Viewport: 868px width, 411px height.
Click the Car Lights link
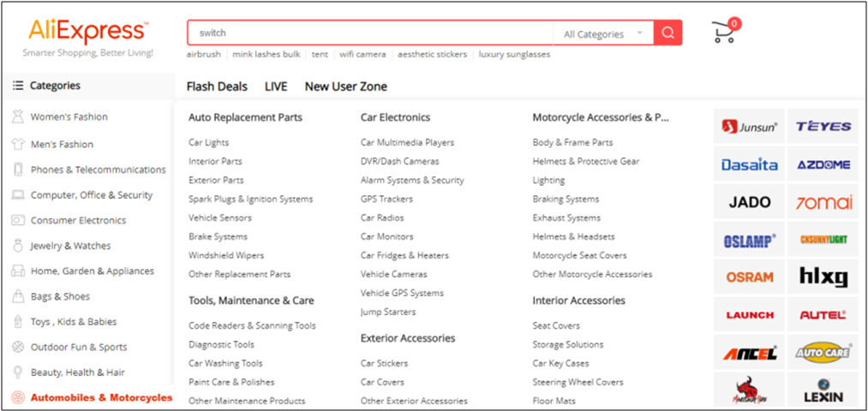coord(208,142)
